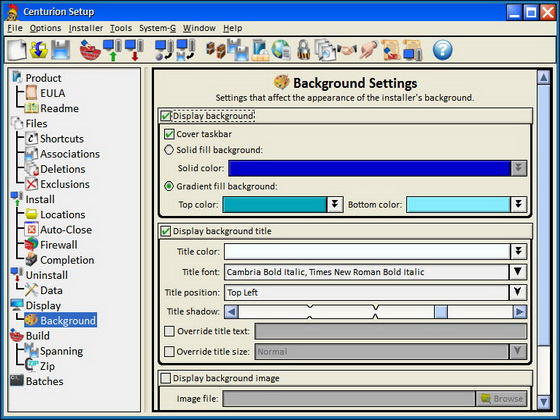Uncheck the Cover taskbar checkbox
Image resolution: width=560 pixels, height=420 pixels.
point(169,134)
